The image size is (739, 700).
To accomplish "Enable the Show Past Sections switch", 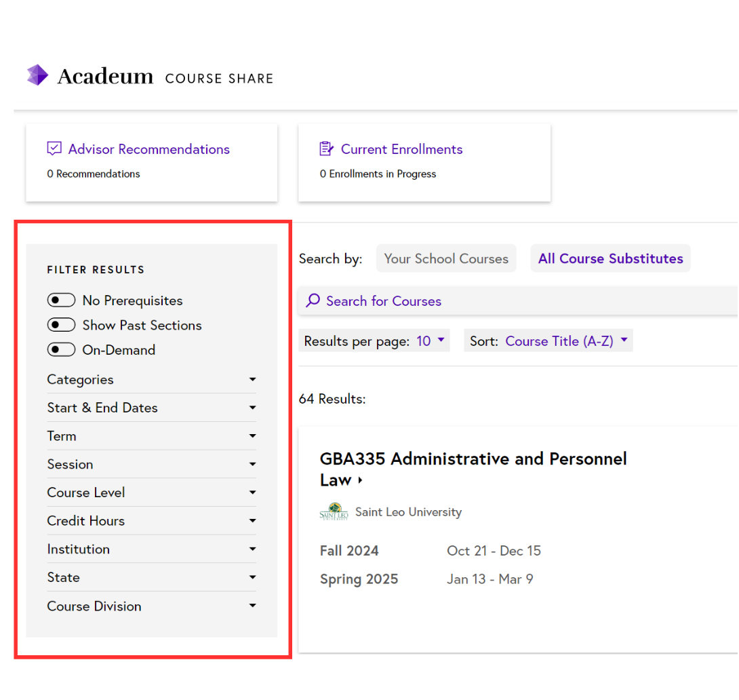I will coord(61,325).
